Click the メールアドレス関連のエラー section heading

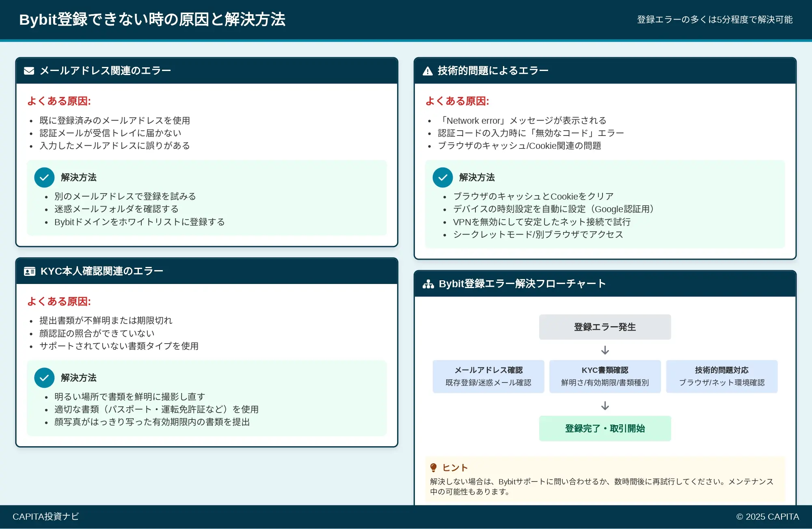(106, 71)
